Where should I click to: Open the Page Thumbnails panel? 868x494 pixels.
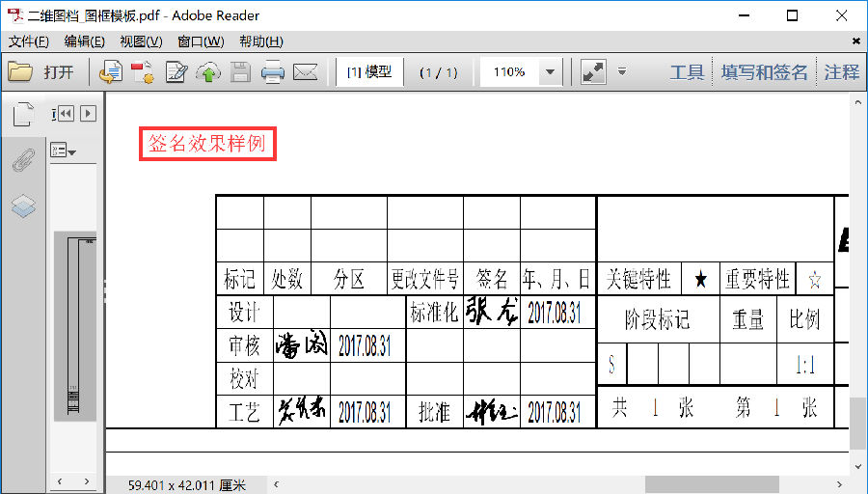(x=23, y=116)
